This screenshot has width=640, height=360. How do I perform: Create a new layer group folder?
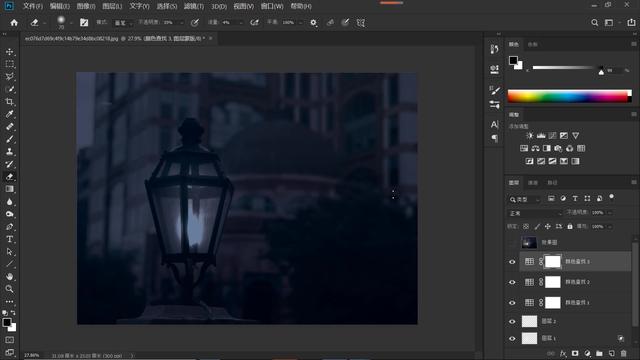[599, 353]
